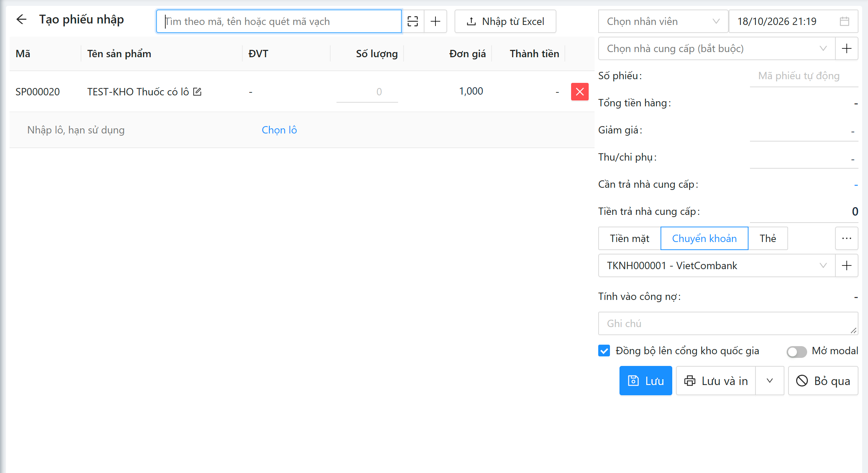Uncheck Đồng bộ lên cổng kho quốc gia
The height and width of the screenshot is (473, 868).
coord(604,351)
